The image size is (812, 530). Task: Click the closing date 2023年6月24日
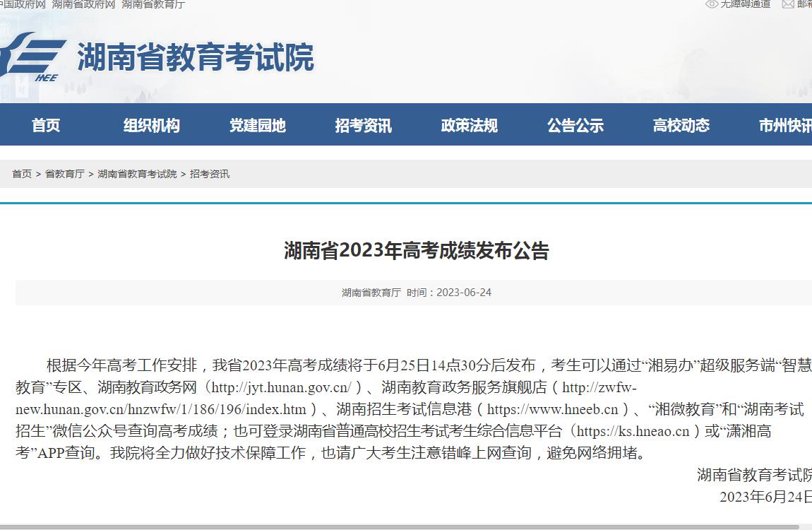(766, 497)
